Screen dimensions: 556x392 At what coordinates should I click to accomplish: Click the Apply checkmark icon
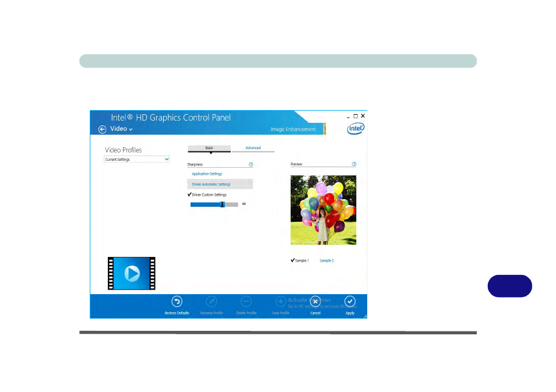click(x=350, y=302)
